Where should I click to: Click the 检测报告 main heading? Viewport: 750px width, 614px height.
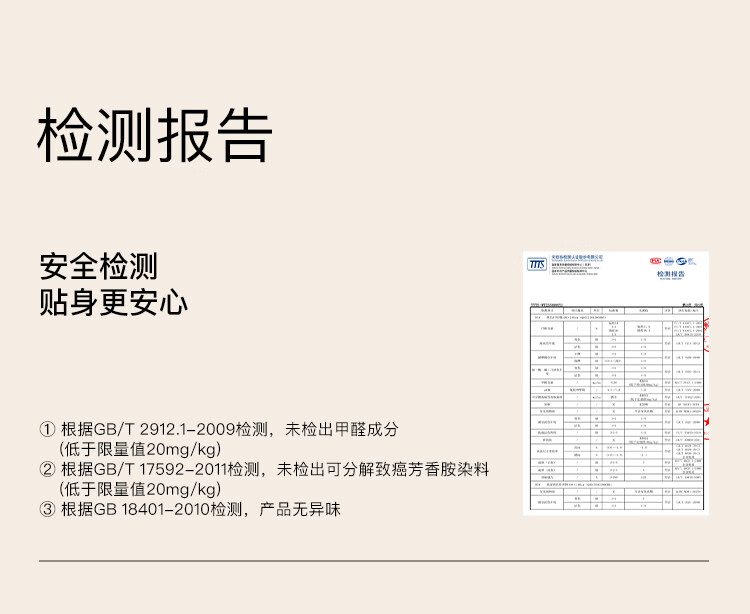155,136
